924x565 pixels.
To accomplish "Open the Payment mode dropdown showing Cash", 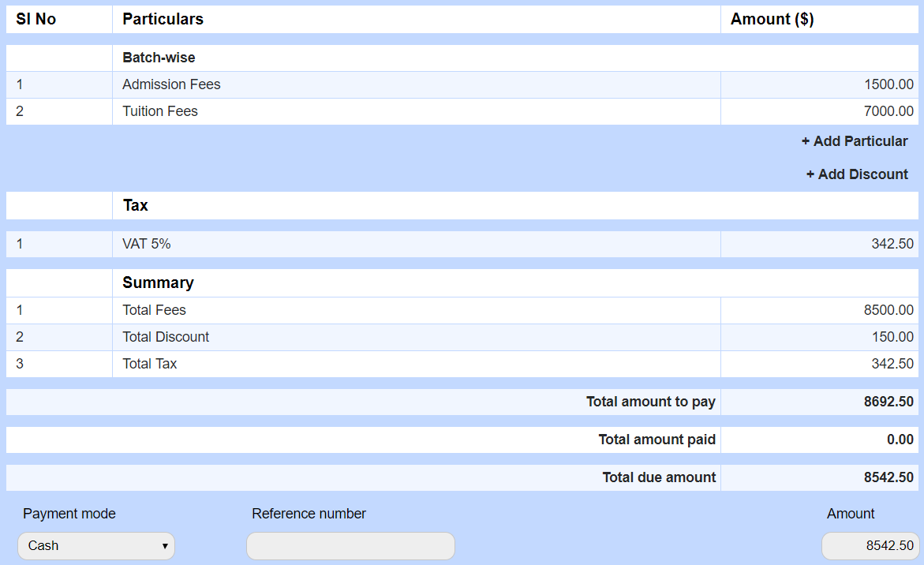I will click(96, 546).
